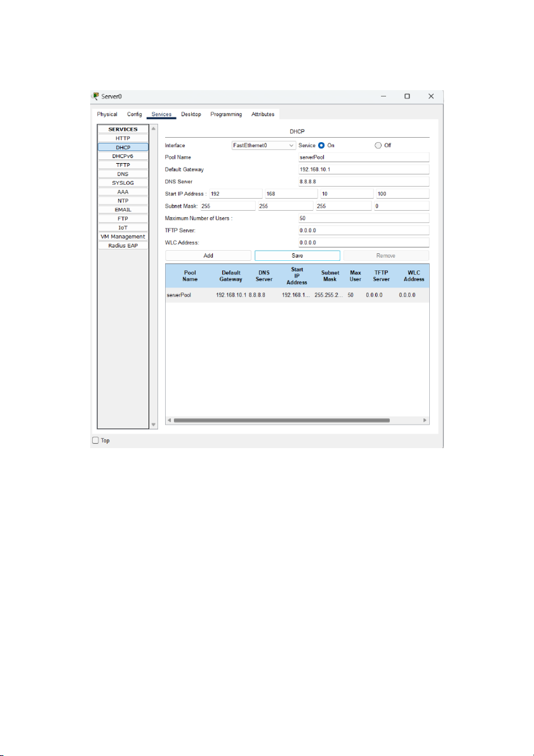Click the horizontal scrollbar of pool table
Image resolution: width=534 pixels, height=756 pixels.
[282, 420]
